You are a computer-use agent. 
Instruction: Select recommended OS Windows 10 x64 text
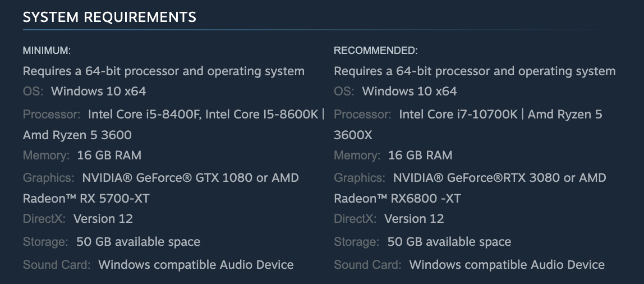point(410,91)
